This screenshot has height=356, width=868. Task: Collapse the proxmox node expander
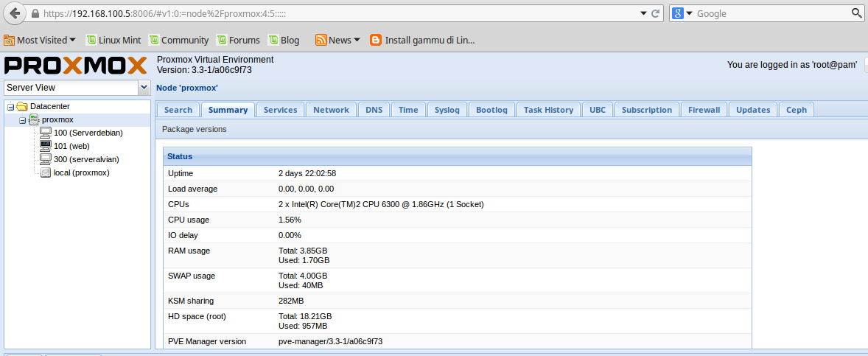pos(23,119)
